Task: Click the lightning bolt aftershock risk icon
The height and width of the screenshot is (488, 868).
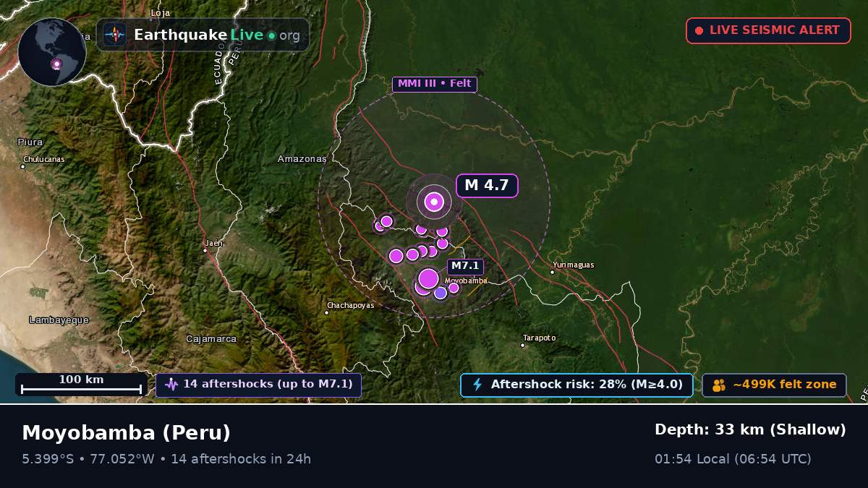Action: coord(477,385)
